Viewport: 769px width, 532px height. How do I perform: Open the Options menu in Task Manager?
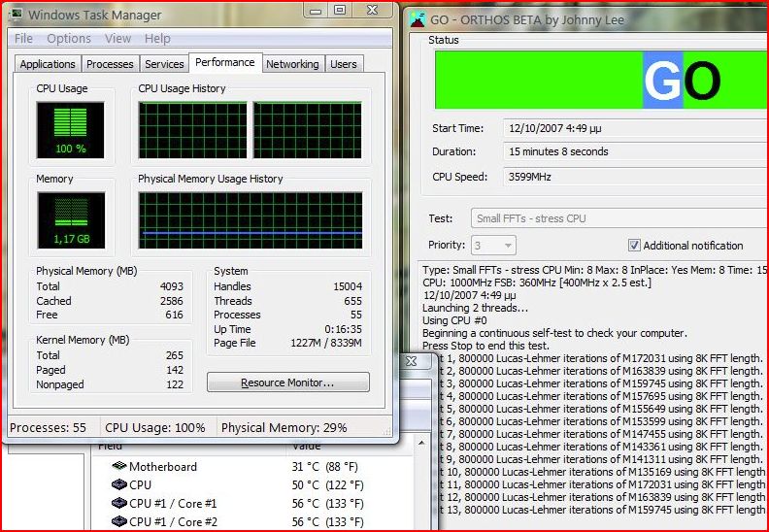(x=69, y=38)
